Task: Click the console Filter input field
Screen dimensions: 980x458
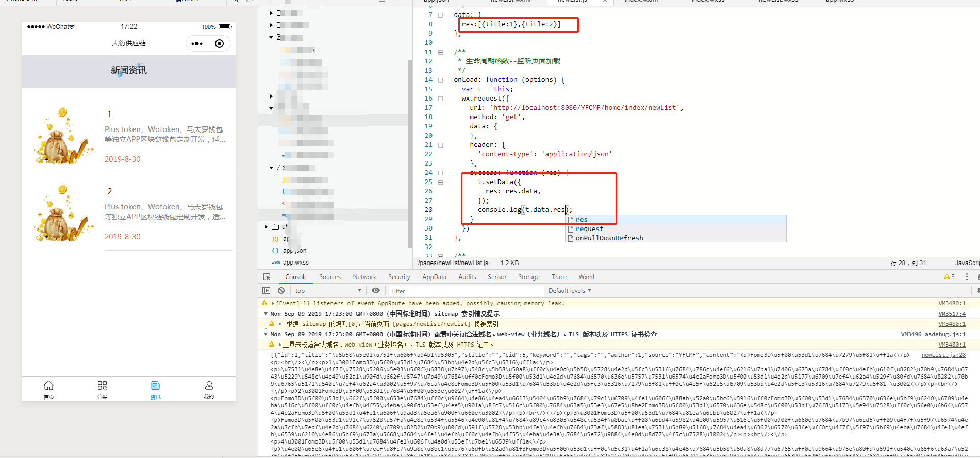Action: coord(464,291)
